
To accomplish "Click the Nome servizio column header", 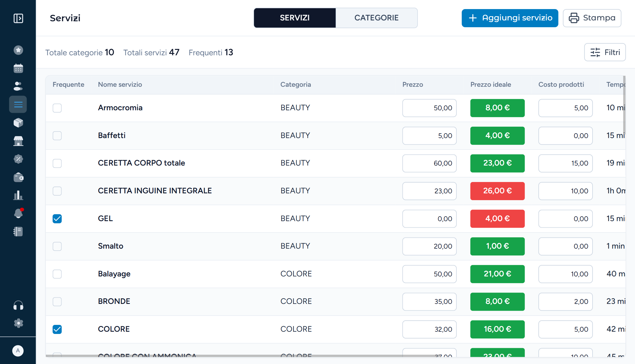I will pos(120,84).
